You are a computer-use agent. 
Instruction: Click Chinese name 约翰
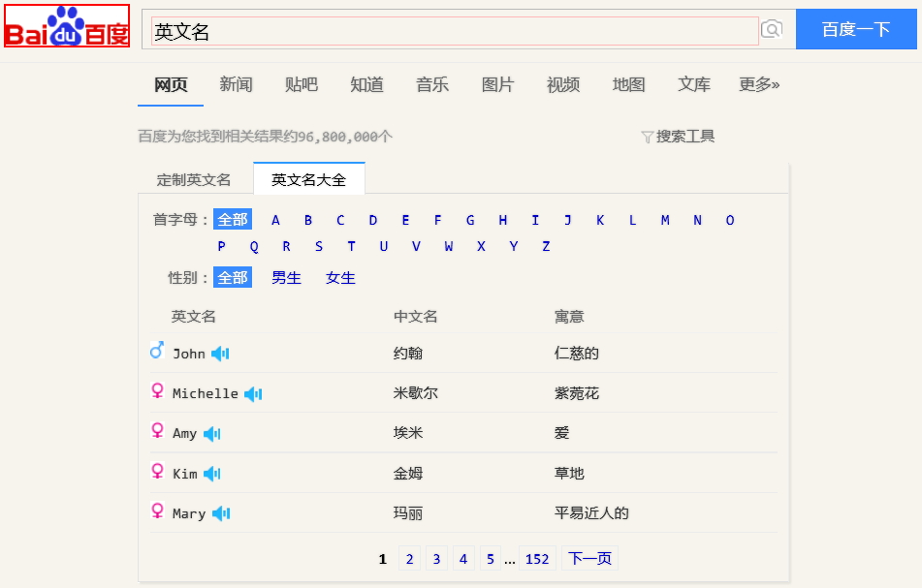click(x=408, y=353)
